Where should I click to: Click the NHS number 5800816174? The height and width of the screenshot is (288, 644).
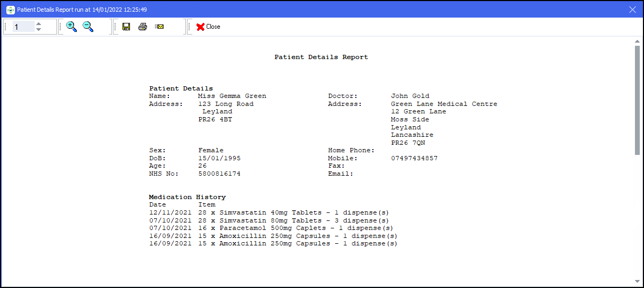tap(219, 174)
